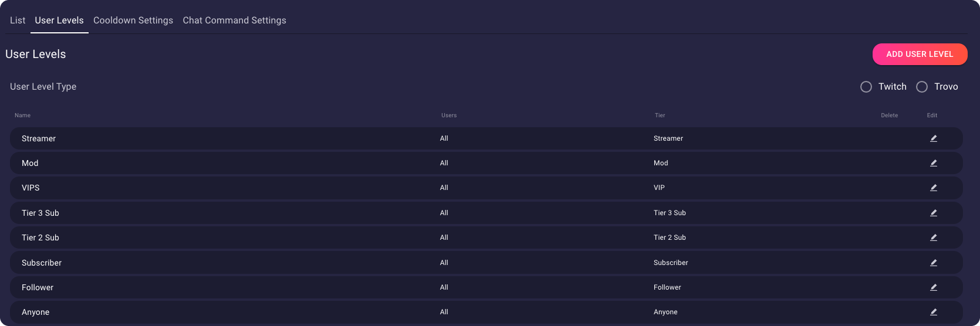Open the Cooldown Settings tab
980x326 pixels.
pos(133,21)
